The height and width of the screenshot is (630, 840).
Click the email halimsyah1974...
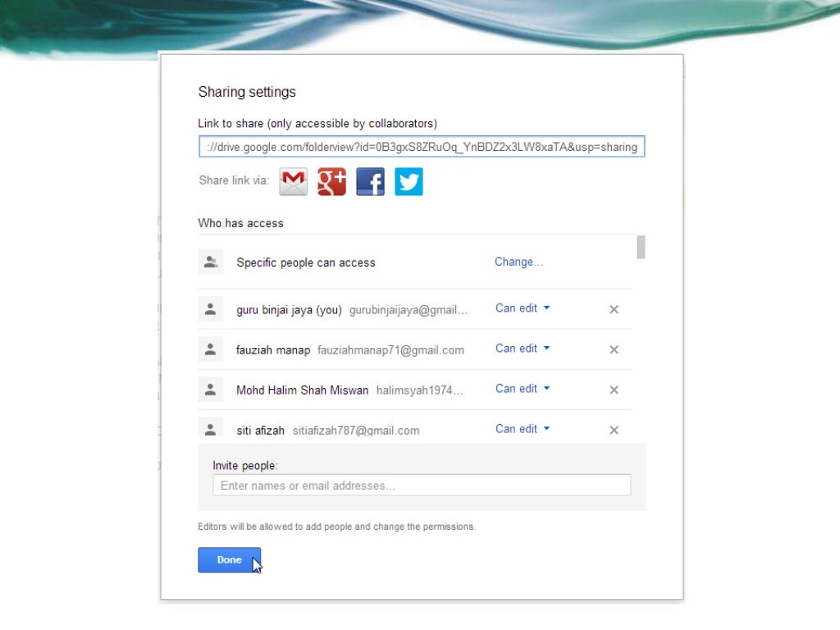(419, 390)
